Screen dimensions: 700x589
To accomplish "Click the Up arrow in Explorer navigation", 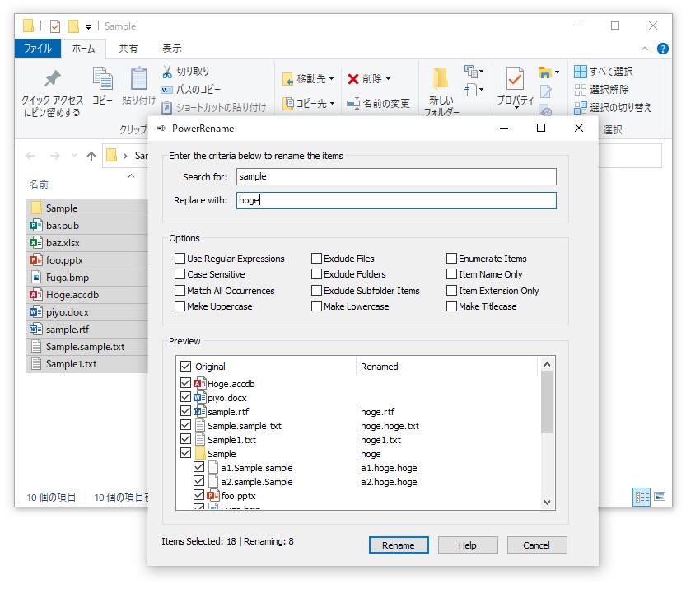I will [x=91, y=156].
